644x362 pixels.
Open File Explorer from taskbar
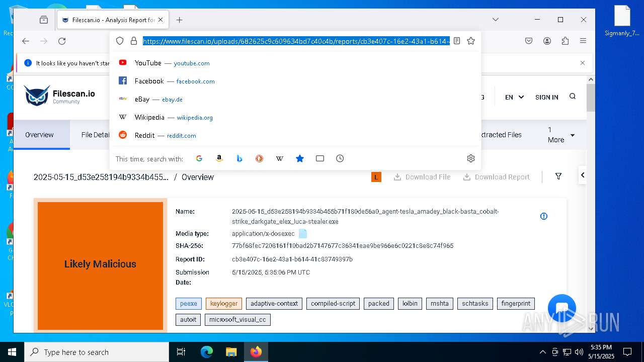click(231, 352)
